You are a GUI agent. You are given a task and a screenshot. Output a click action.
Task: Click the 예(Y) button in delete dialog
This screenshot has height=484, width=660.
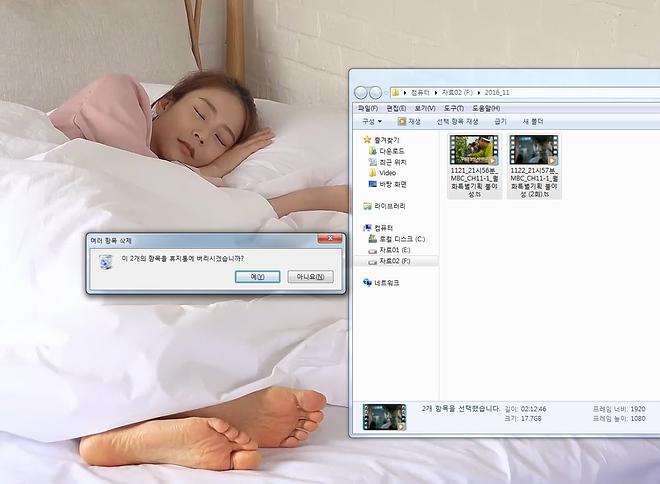(x=257, y=277)
